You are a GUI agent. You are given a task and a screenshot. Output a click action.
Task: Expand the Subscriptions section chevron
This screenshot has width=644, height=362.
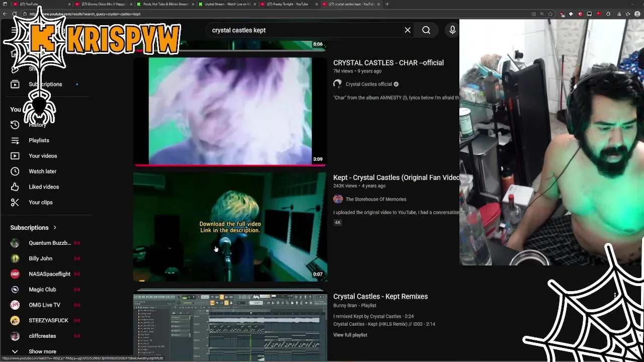tap(55, 228)
